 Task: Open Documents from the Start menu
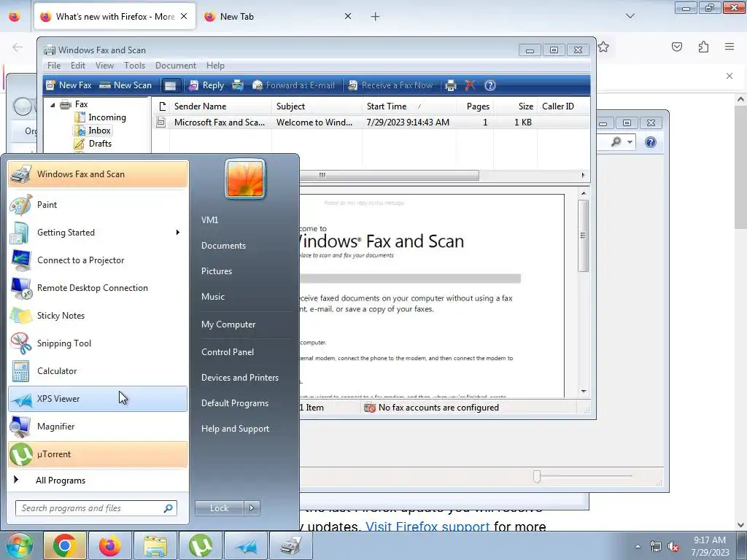[223, 246]
